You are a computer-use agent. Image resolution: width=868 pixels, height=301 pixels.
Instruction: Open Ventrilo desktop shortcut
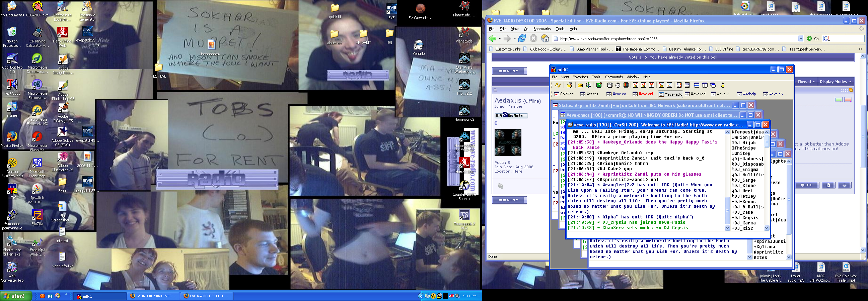coord(419,47)
